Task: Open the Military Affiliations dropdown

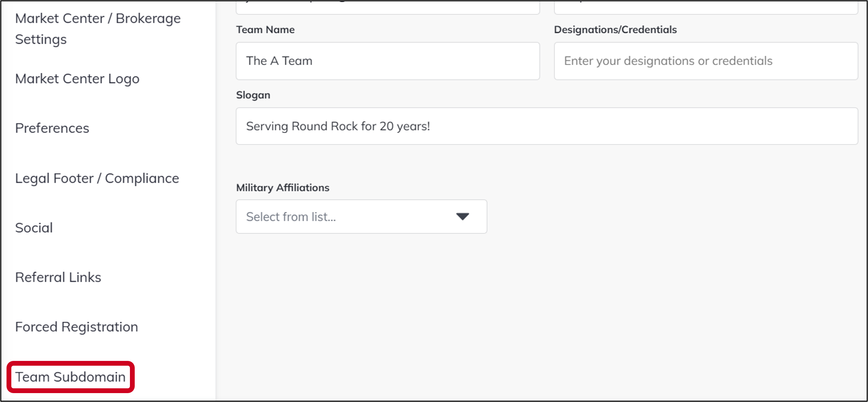Action: (361, 217)
